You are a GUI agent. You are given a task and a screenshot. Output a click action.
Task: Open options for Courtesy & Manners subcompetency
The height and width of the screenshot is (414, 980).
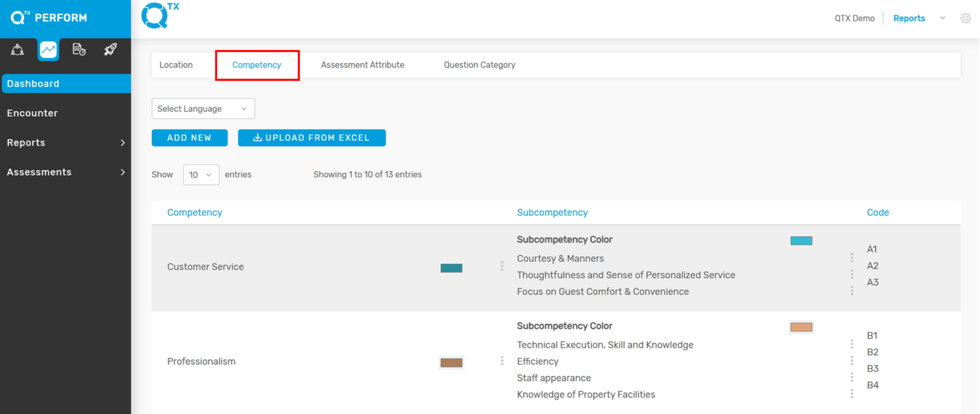point(852,258)
